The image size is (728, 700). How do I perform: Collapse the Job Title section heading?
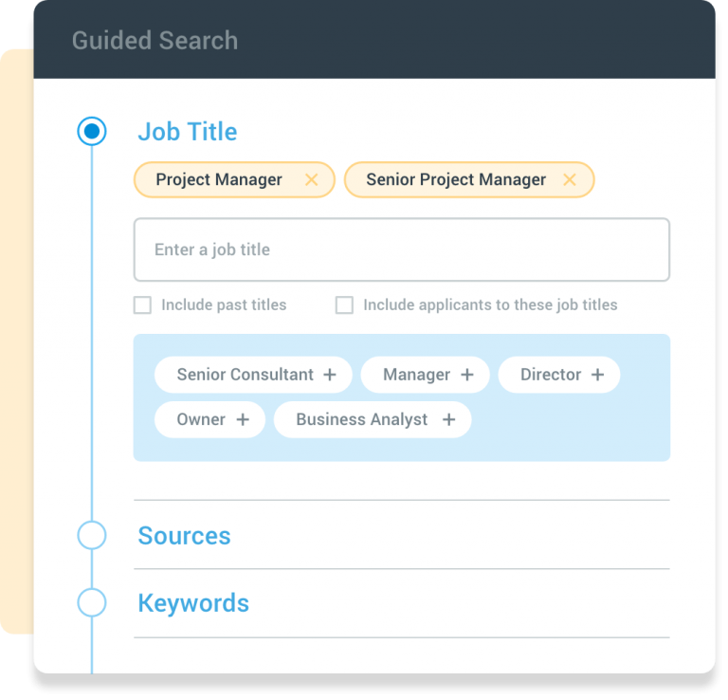(x=188, y=132)
